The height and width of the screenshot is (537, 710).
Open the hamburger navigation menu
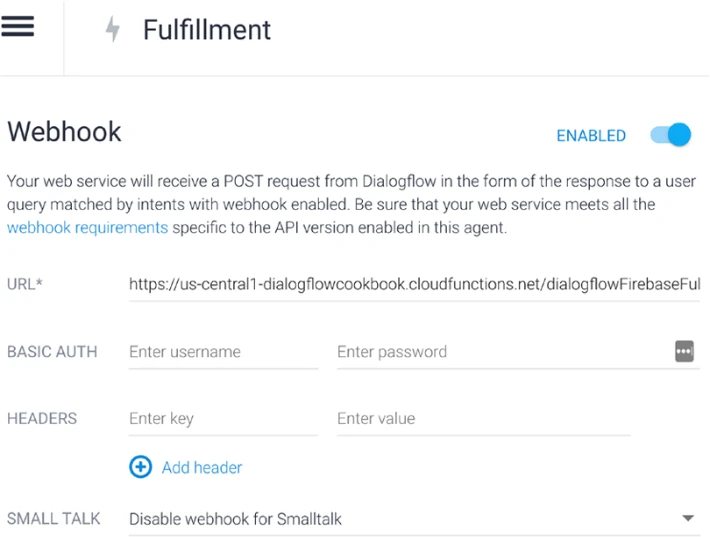click(x=17, y=26)
